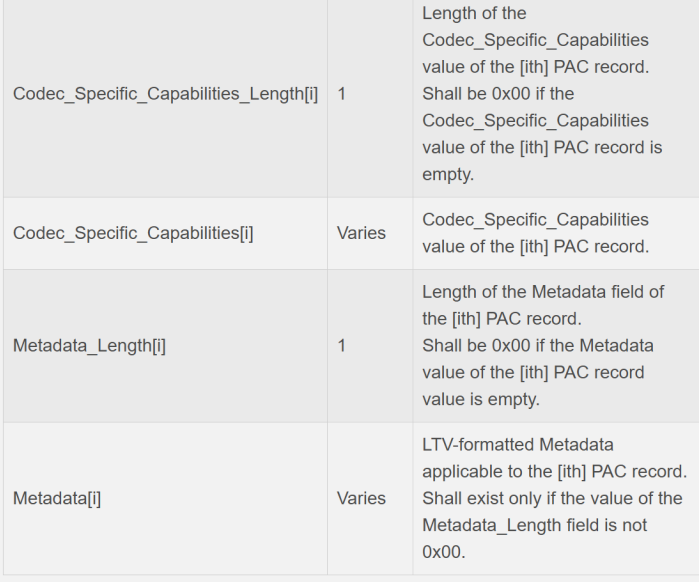
Task: Click the Metadata[i] field name
Action: tap(57, 498)
